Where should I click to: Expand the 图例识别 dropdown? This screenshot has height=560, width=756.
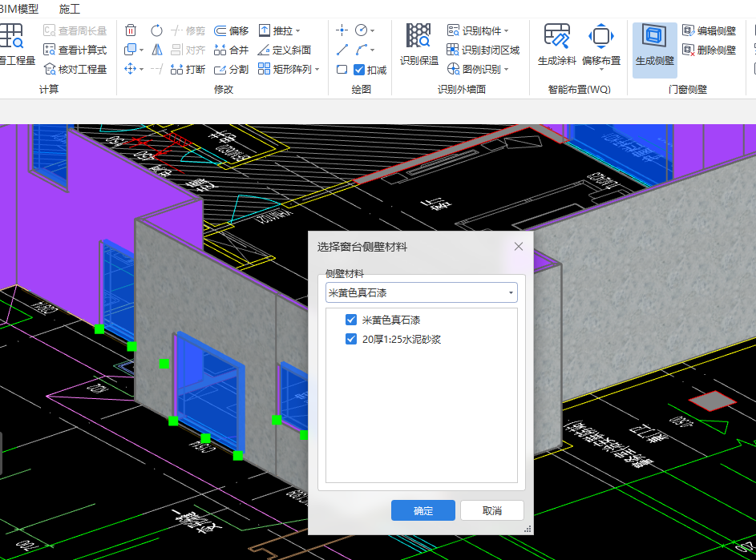pos(507,70)
